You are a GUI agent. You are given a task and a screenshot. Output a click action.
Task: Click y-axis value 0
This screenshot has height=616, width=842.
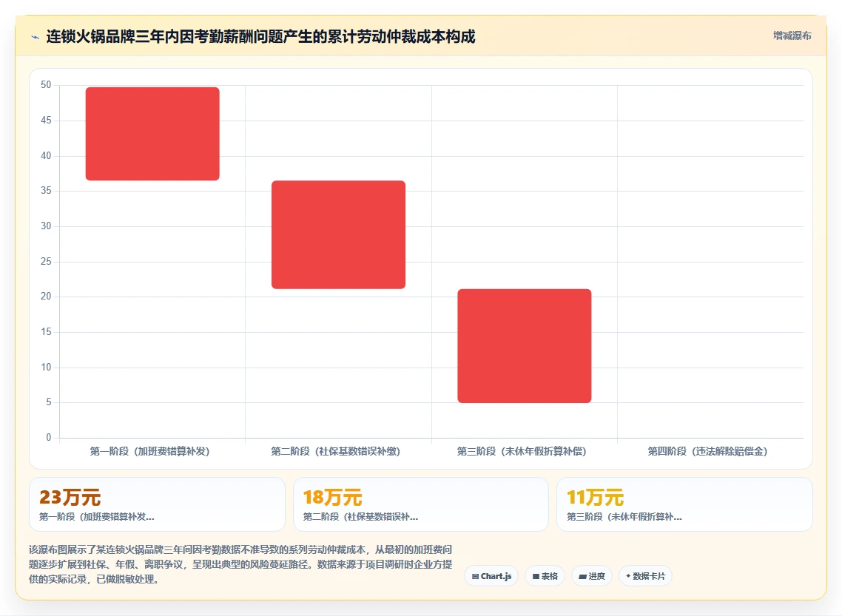(x=49, y=437)
